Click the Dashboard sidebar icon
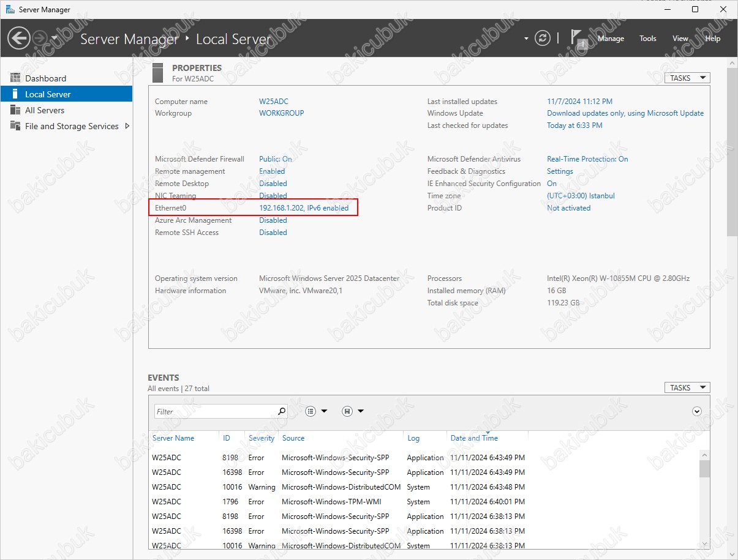The height and width of the screenshot is (560, 738). click(x=15, y=78)
